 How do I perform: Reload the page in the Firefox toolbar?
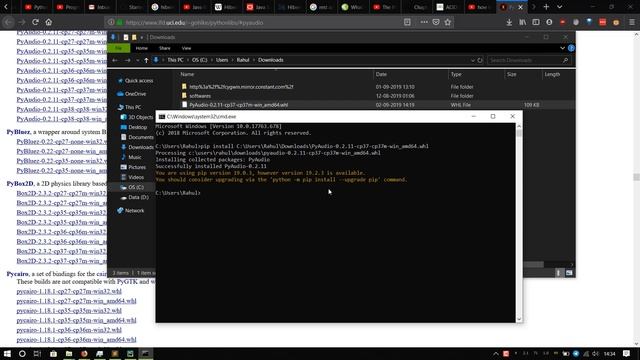click(x=35, y=22)
